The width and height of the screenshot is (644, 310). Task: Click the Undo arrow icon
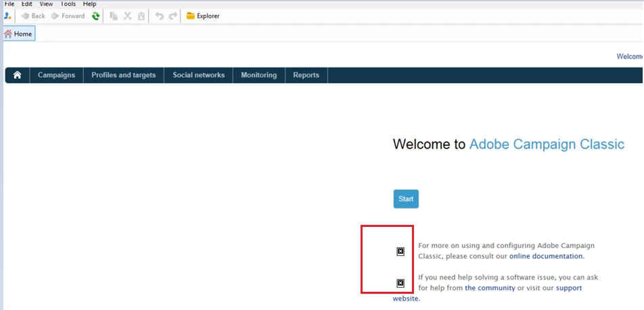point(160,16)
